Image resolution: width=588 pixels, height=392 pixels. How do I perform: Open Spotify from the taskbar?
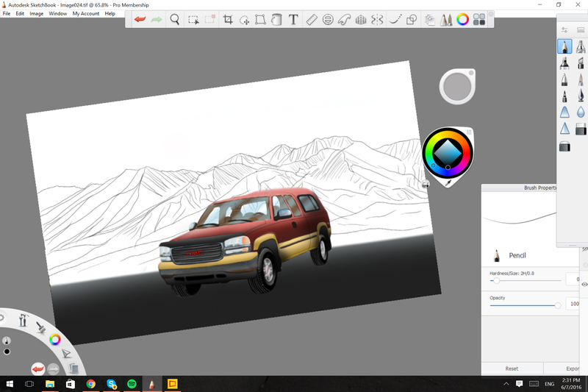[x=132, y=384]
